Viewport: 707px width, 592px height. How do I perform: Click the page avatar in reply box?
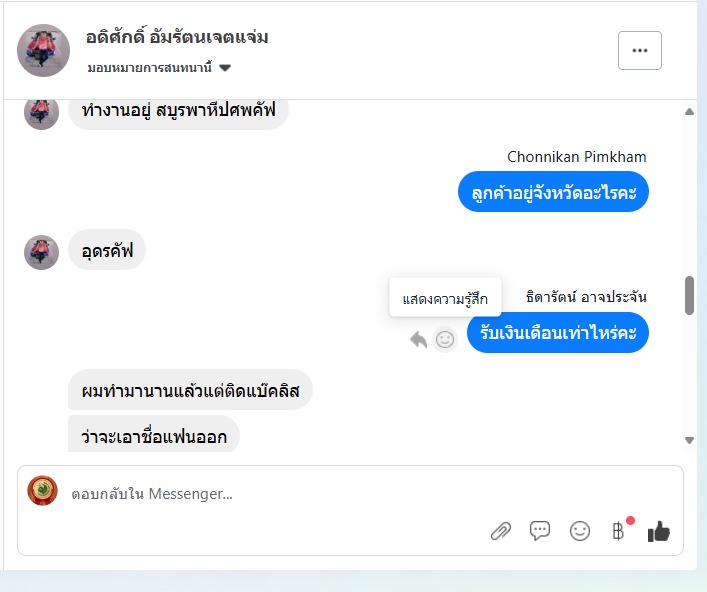click(42, 491)
